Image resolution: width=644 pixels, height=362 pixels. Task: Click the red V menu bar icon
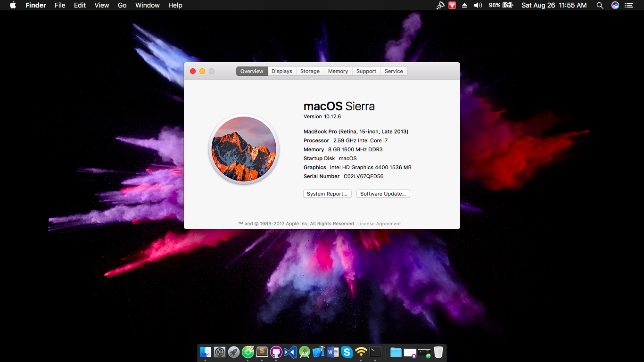tap(452, 5)
